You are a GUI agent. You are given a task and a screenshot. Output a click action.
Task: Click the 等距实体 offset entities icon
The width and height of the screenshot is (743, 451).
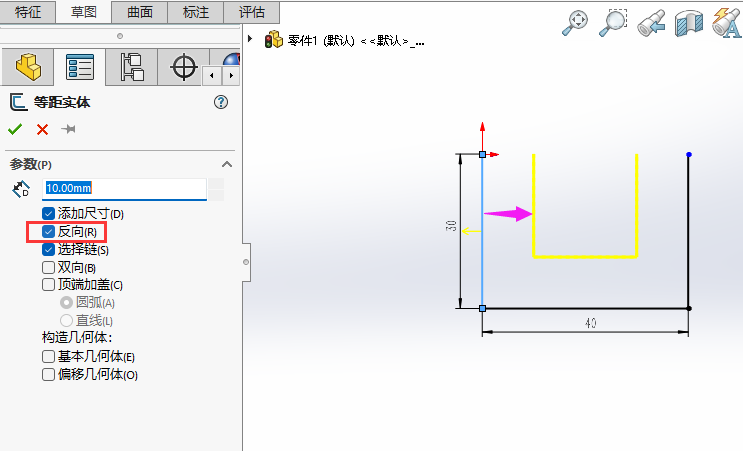coord(18,102)
